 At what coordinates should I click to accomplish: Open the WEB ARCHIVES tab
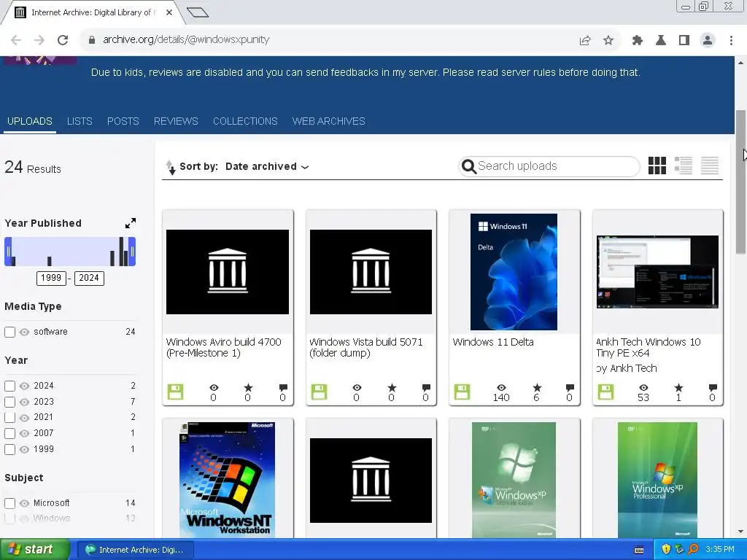[329, 122]
